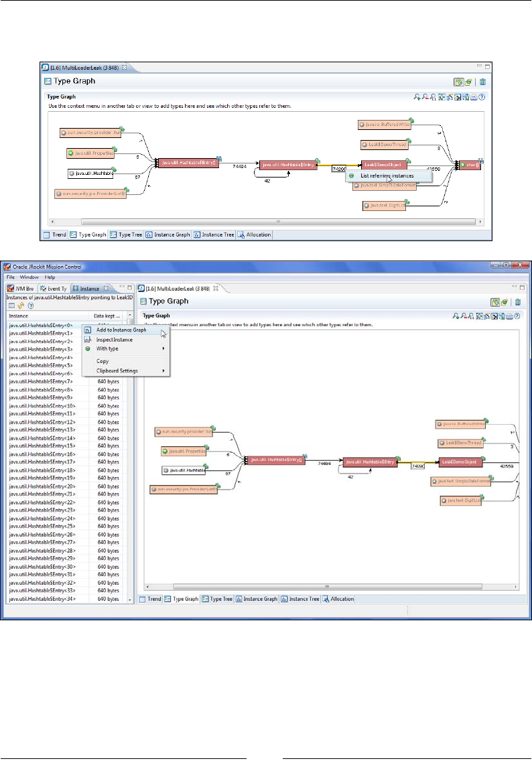Screen dimensions: 532x765
Task: Click second green arrow icon in lower graph header
Action: click(x=505, y=302)
